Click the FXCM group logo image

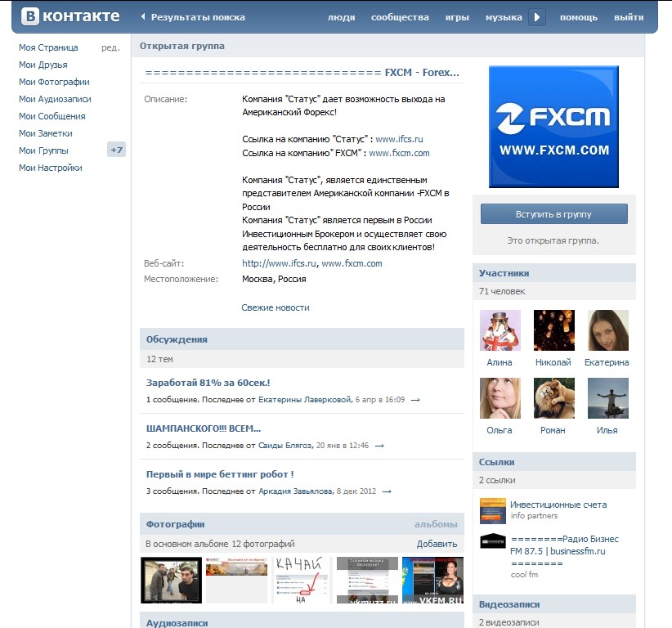coord(553,127)
